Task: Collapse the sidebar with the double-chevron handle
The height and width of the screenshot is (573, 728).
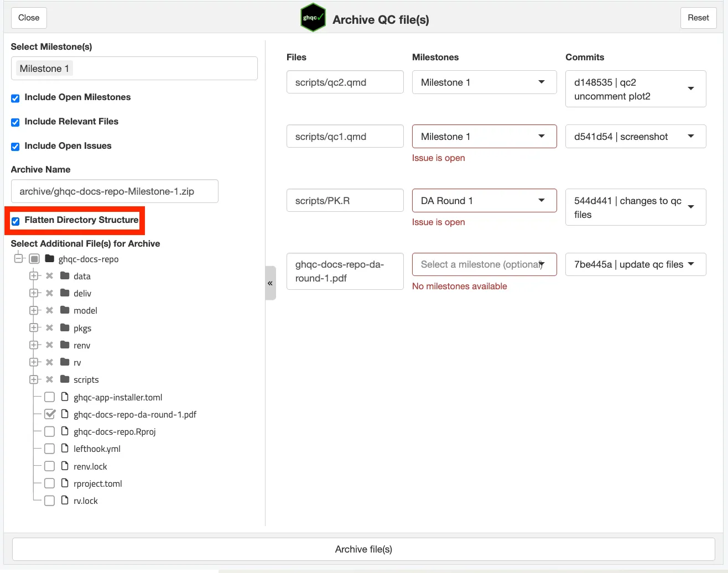Action: [270, 283]
